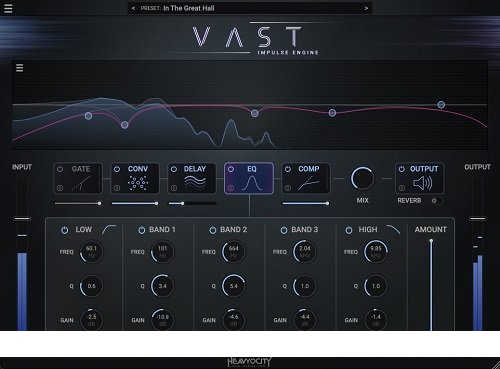Click the HIGH band filter shape icon
This screenshot has height=369, width=500.
pyautogui.click(x=393, y=229)
